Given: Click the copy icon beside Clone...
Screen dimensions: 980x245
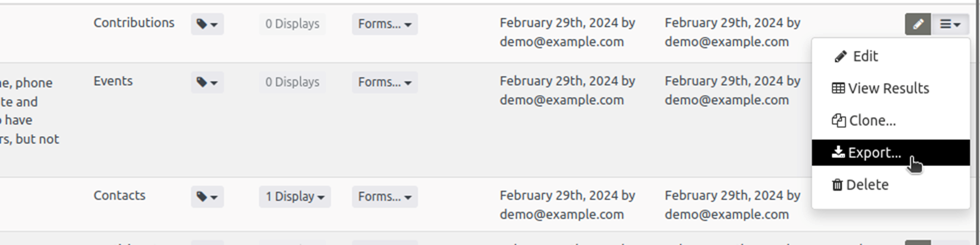Looking at the screenshot, I should [838, 121].
